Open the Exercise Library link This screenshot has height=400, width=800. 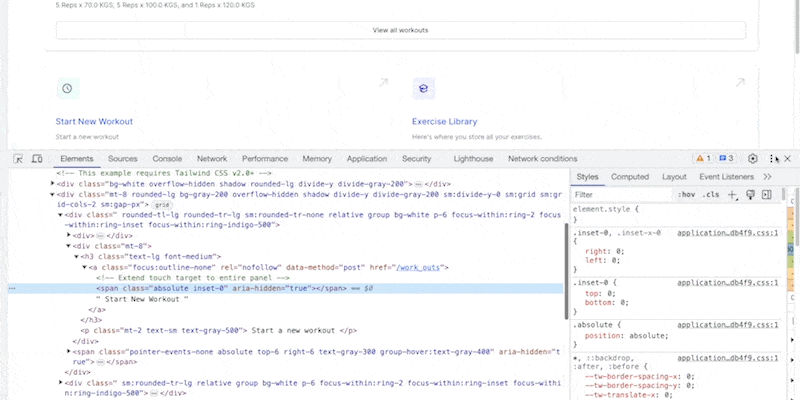(x=444, y=121)
